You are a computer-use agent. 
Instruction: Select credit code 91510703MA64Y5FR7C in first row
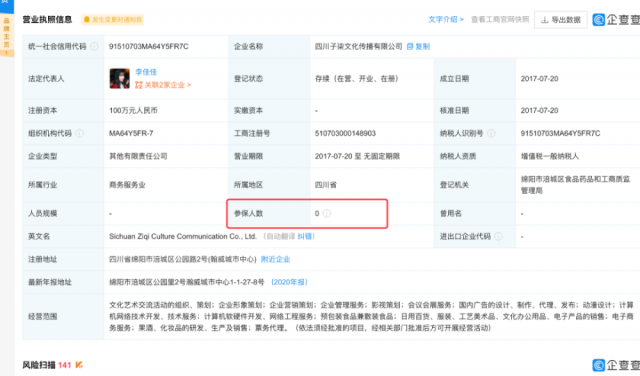(x=149, y=47)
